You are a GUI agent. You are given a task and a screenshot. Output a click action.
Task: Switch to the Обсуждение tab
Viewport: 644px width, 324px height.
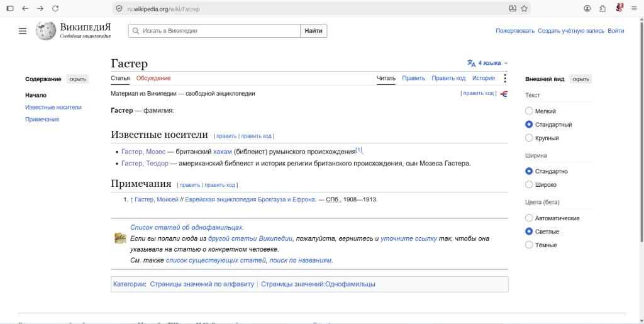point(153,78)
